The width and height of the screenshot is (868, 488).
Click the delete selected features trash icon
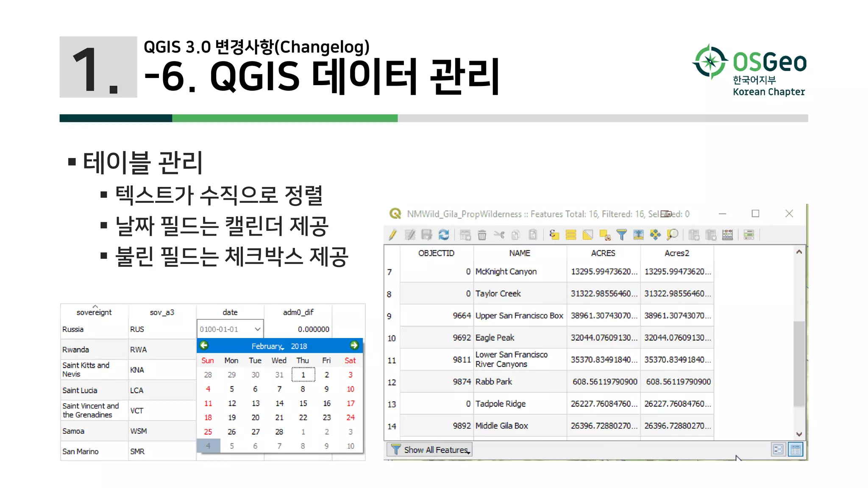(482, 235)
